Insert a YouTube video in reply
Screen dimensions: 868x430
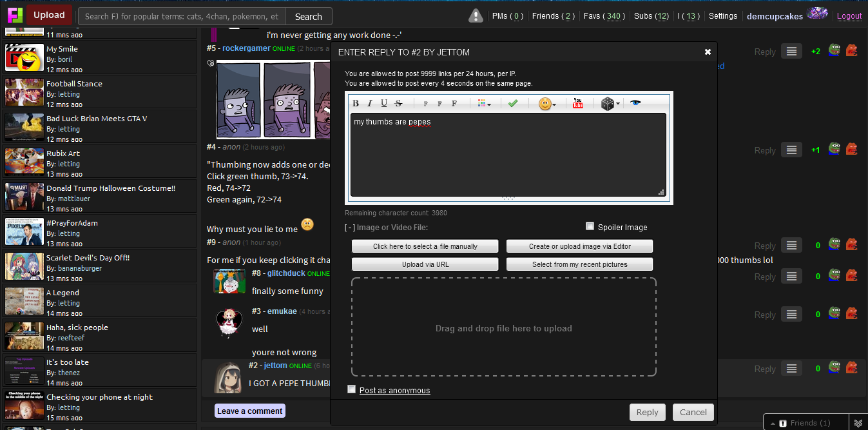point(578,103)
